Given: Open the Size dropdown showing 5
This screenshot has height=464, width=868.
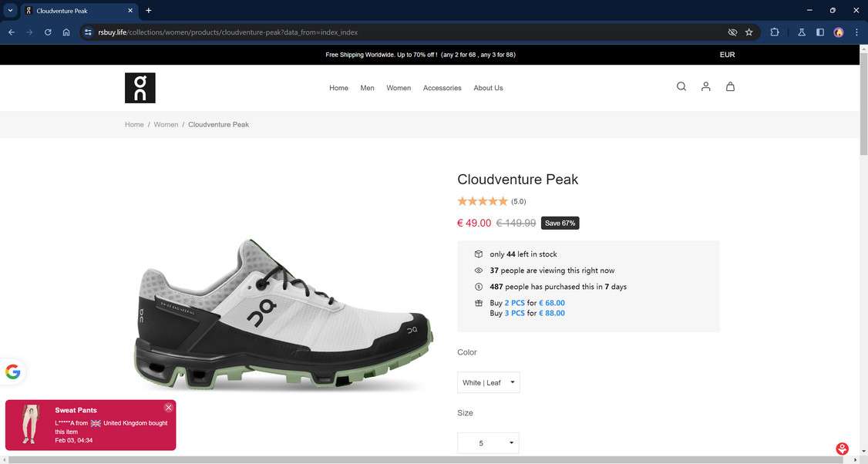Looking at the screenshot, I should click(488, 443).
